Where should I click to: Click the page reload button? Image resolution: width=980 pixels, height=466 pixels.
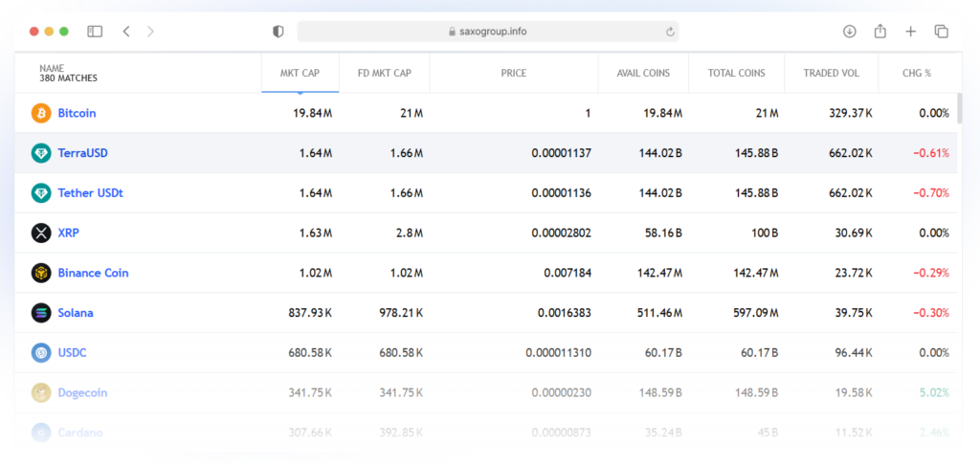670,32
